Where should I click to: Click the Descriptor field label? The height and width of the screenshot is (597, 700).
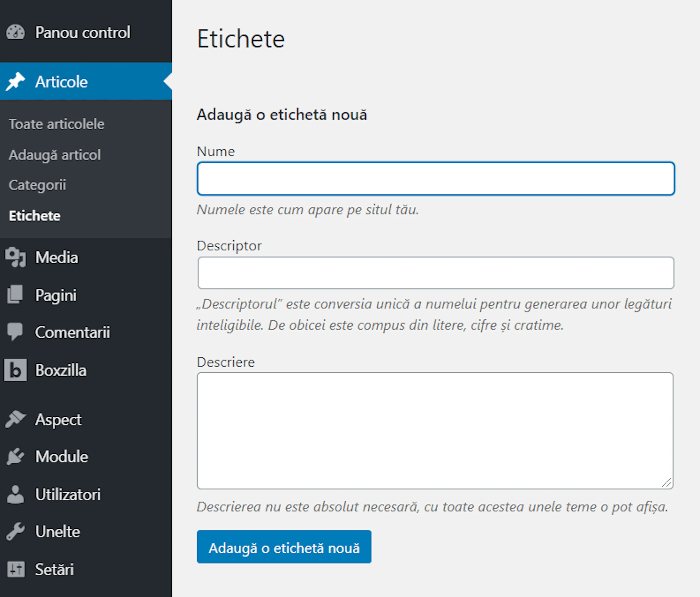(229, 246)
